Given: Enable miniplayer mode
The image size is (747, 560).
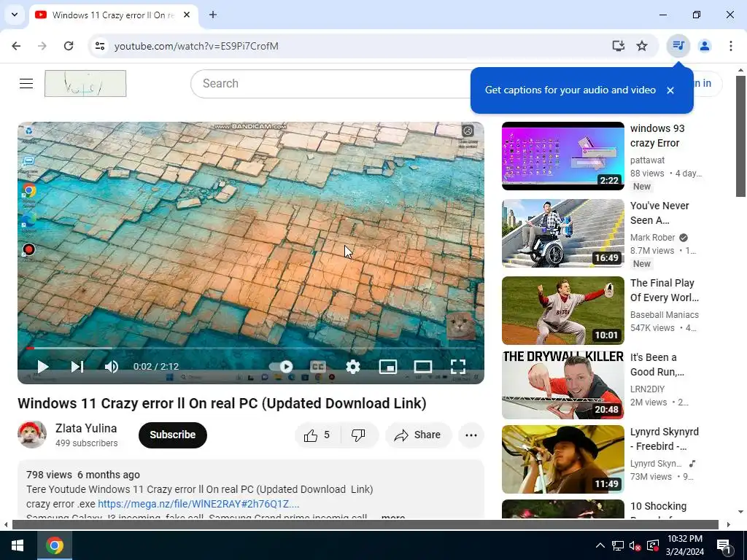Looking at the screenshot, I should (x=388, y=367).
